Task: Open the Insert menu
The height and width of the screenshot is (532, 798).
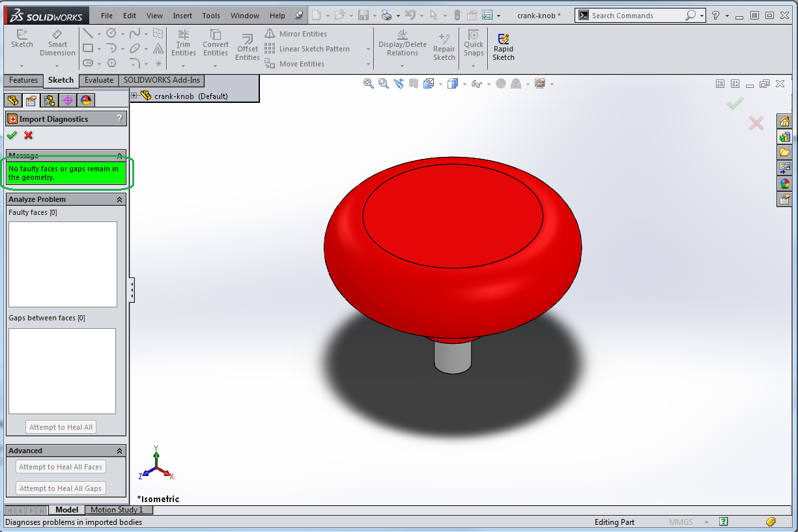Action: click(182, 16)
